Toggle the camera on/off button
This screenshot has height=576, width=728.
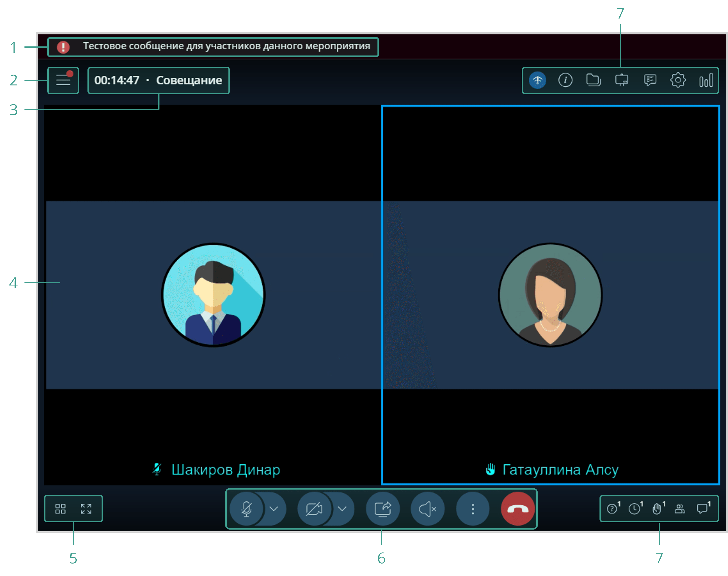click(314, 509)
